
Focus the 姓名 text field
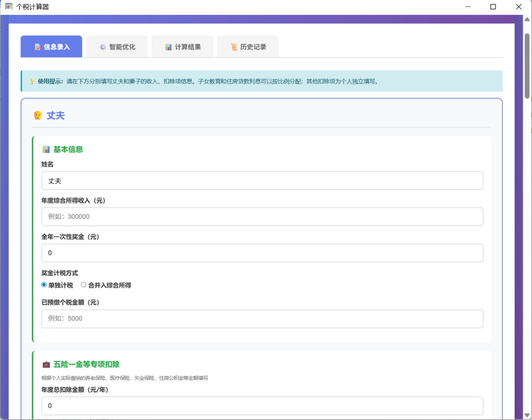pyautogui.click(x=262, y=181)
